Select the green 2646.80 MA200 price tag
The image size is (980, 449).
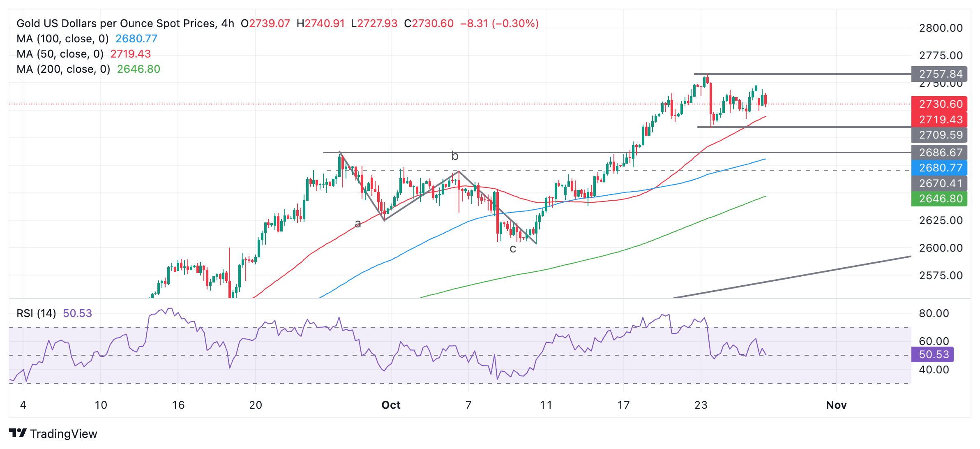pyautogui.click(x=940, y=199)
